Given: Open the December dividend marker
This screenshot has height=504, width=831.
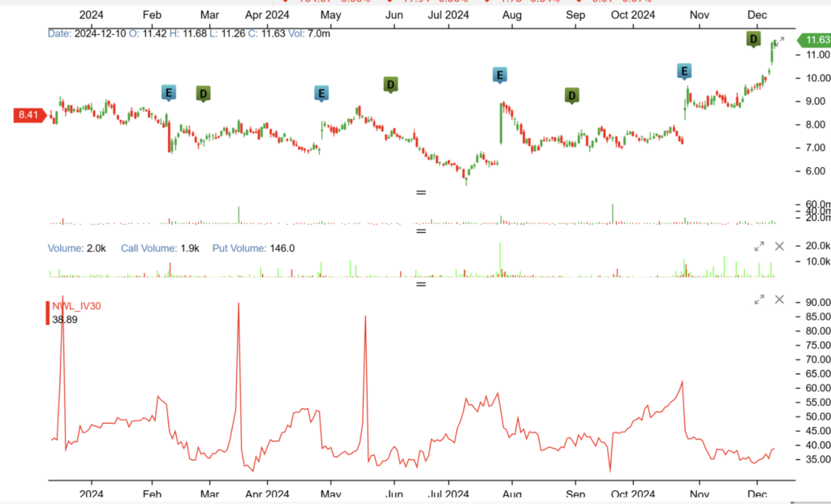Looking at the screenshot, I should (753, 39).
